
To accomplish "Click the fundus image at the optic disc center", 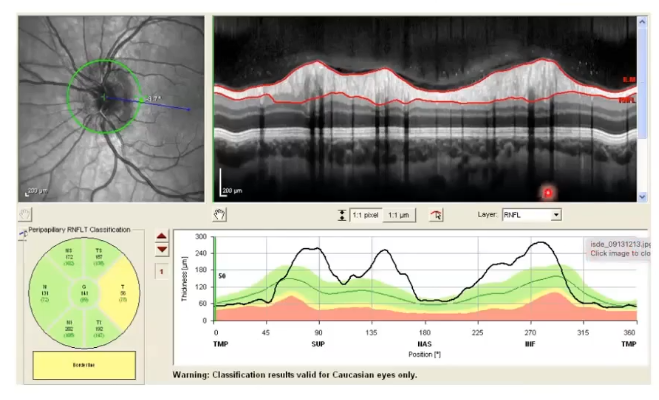I will pyautogui.click(x=103, y=97).
